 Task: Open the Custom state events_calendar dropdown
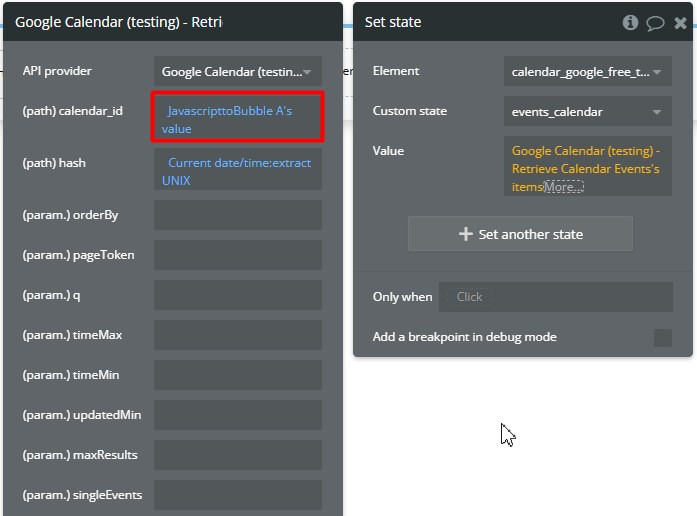click(587, 112)
